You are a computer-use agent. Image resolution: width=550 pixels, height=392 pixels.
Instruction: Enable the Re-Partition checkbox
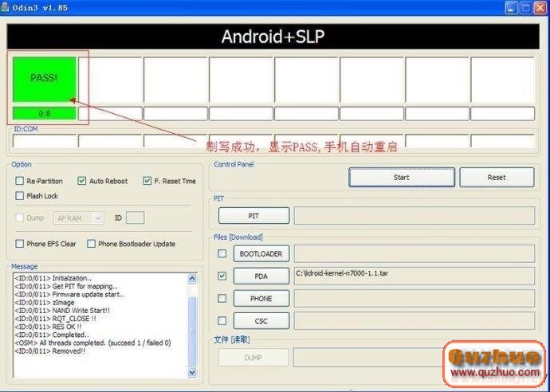click(20, 181)
